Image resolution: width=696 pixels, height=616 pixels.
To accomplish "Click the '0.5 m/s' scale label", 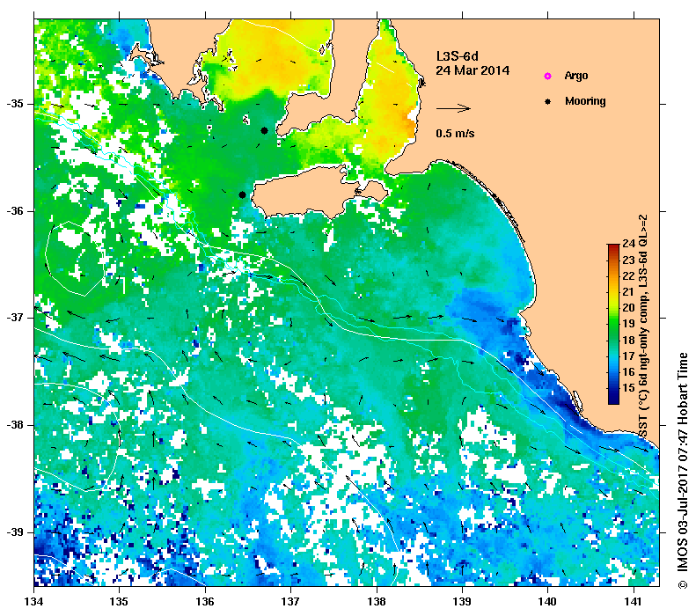I will 455,134.
